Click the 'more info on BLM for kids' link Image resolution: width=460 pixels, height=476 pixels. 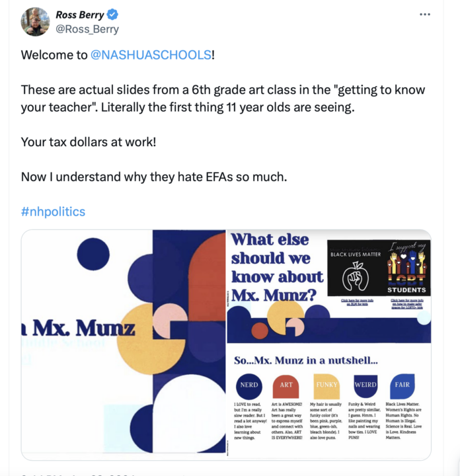click(x=357, y=302)
